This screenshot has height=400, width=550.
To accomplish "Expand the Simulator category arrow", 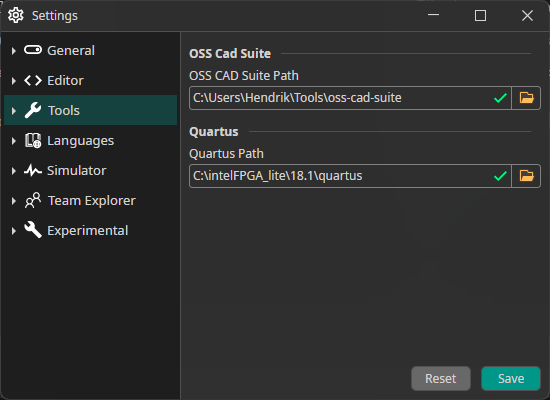I will pyautogui.click(x=14, y=171).
